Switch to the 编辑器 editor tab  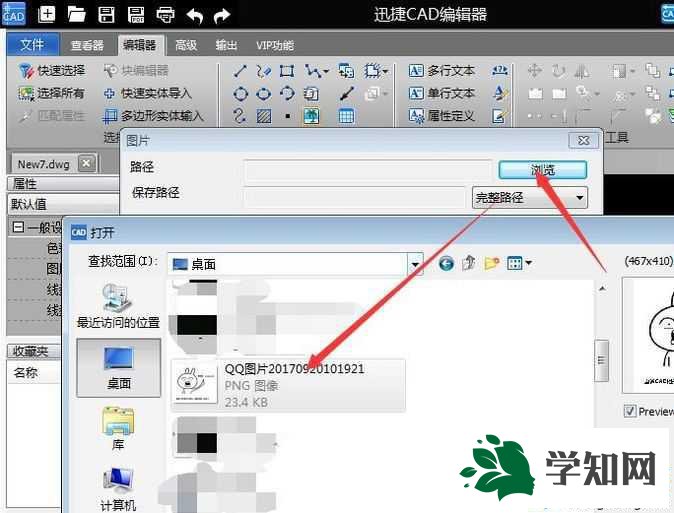click(x=139, y=45)
